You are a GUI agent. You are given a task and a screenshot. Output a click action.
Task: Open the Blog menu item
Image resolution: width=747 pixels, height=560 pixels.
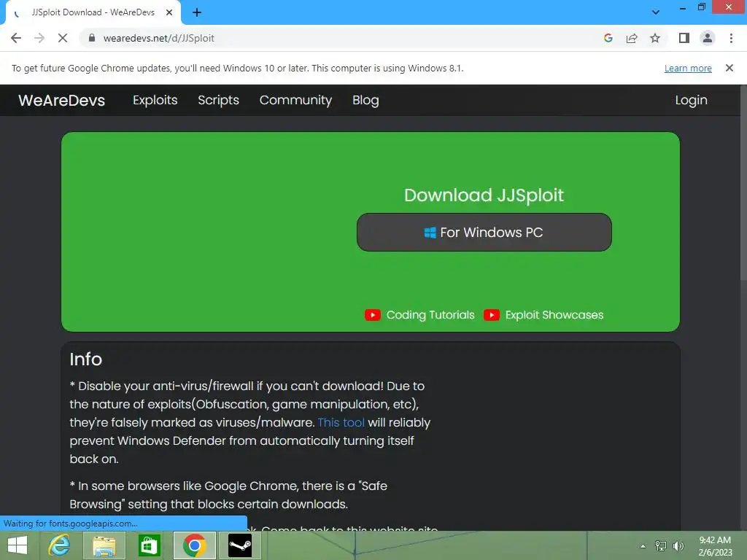365,100
